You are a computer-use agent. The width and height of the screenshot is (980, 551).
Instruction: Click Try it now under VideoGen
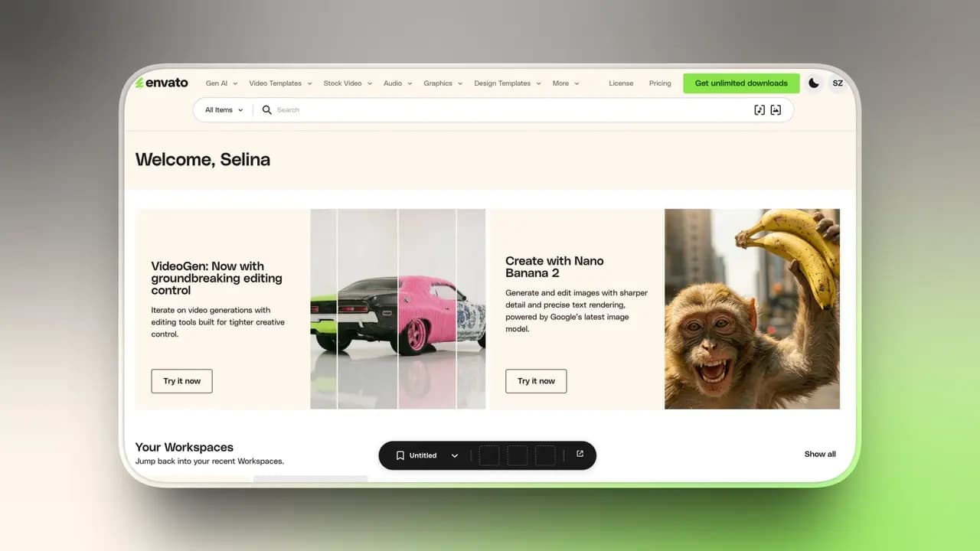pos(181,381)
